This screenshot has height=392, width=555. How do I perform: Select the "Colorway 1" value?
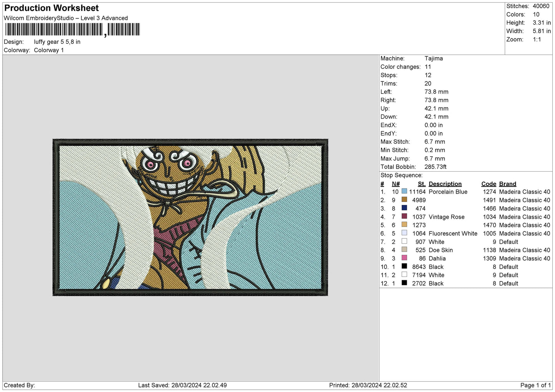pyautogui.click(x=49, y=50)
